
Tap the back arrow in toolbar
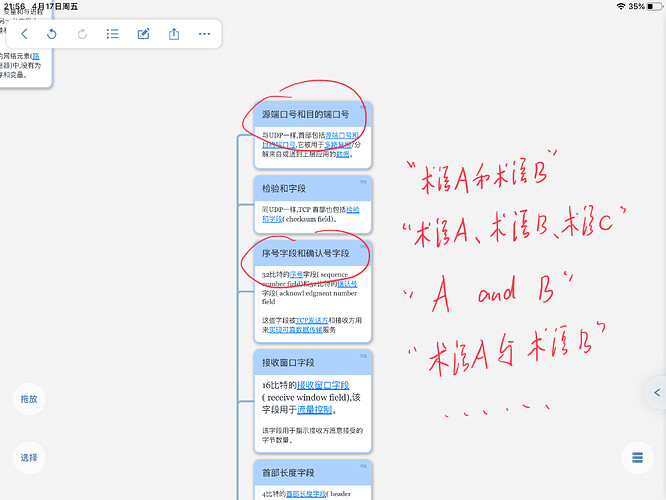(x=24, y=34)
